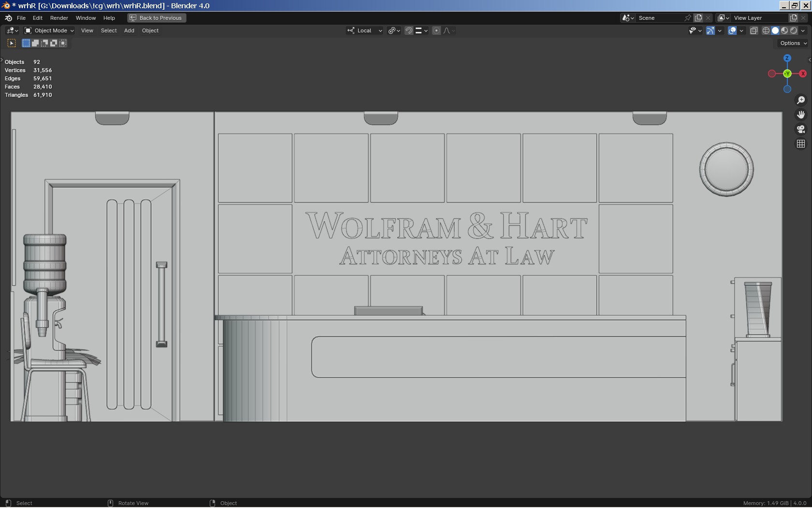Remove the View Layer with its X icon
This screenshot has height=508, width=812.
point(804,18)
